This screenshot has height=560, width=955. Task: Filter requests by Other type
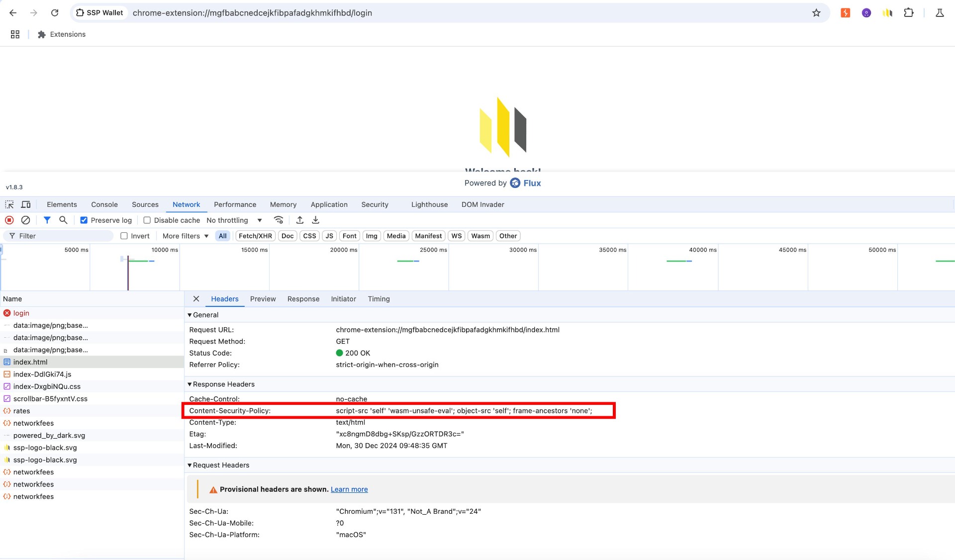click(508, 236)
